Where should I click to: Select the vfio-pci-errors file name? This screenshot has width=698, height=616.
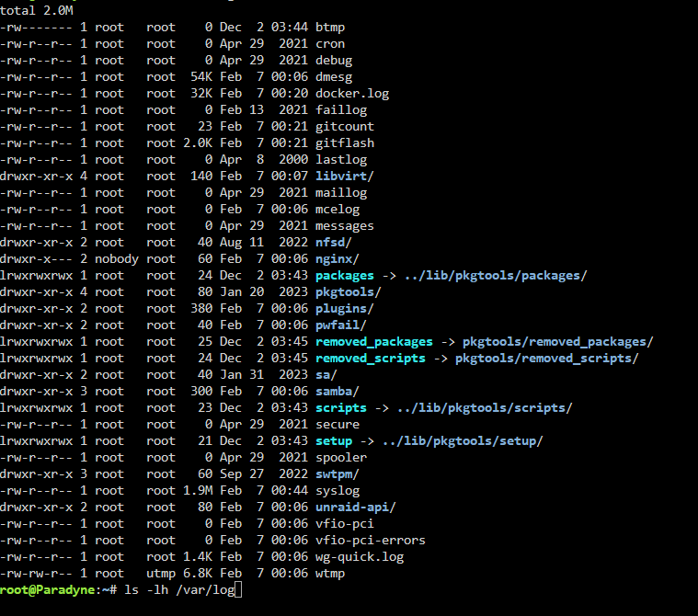click(x=371, y=541)
